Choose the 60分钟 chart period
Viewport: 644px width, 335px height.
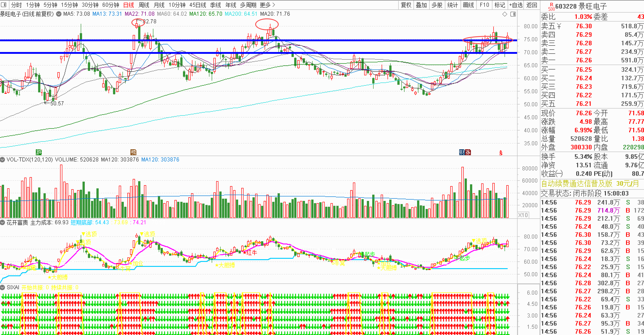coord(111,5)
